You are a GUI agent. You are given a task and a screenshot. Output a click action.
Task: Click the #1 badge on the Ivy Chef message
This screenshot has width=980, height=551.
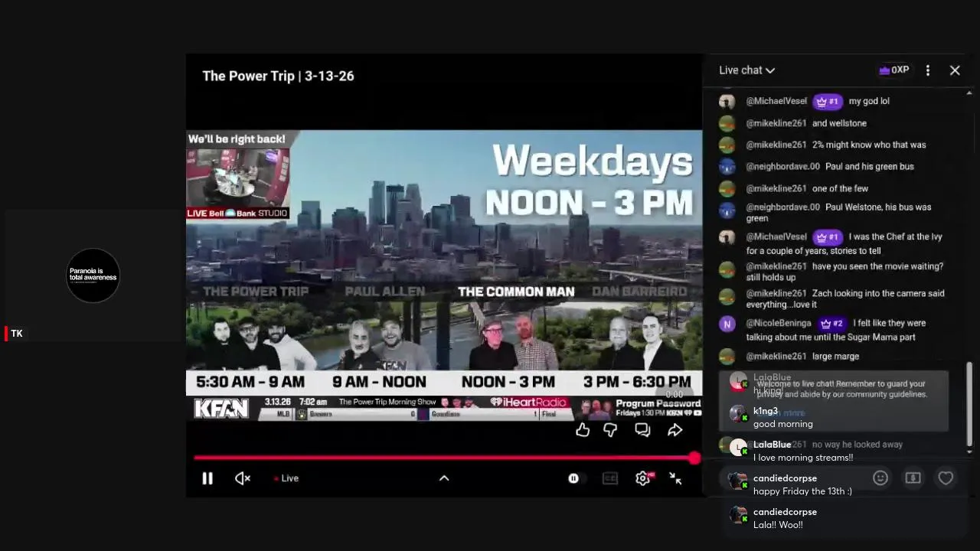[x=828, y=237]
